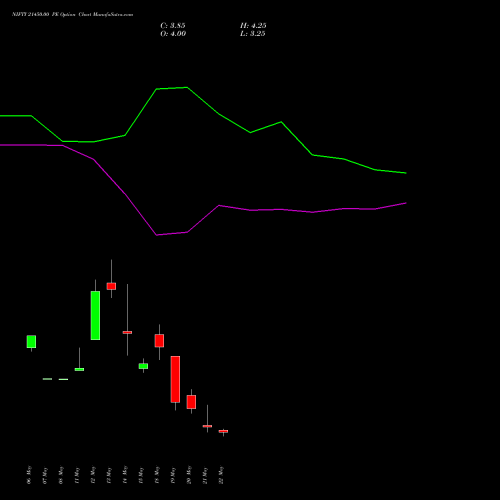Select the small green candle above 15 May

143,366
